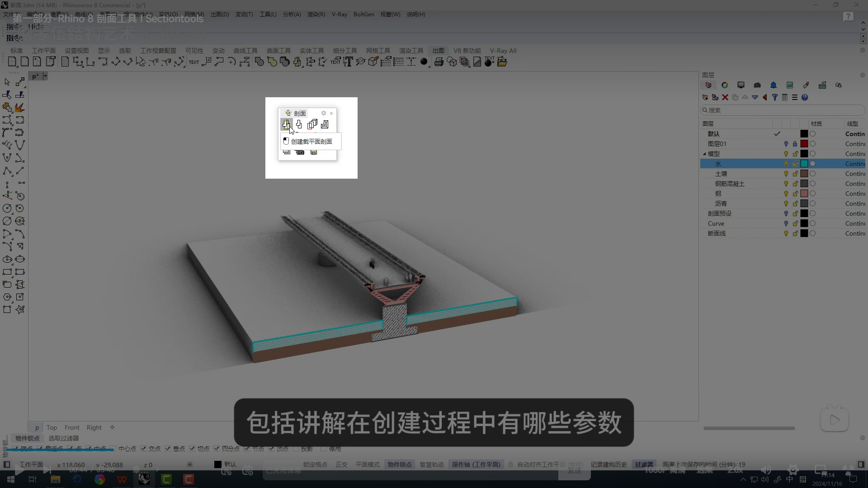The width and height of the screenshot is (868, 488).
Task: Switch to the Front viewport tab
Action: (x=72, y=427)
